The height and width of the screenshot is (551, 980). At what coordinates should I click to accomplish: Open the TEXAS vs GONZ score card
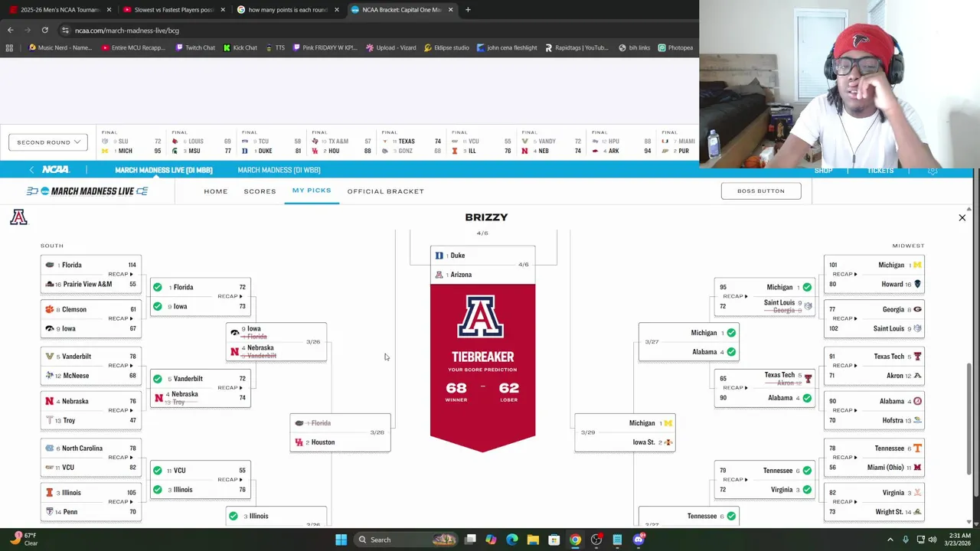(413, 142)
